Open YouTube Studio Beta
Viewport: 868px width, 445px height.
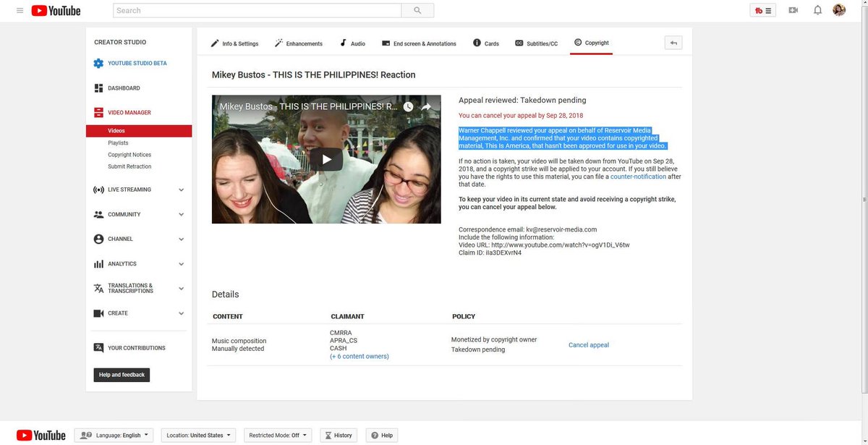click(137, 64)
